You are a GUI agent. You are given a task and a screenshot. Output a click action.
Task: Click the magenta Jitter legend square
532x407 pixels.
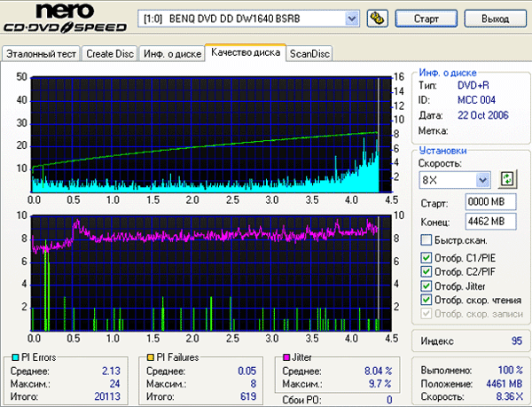click(x=286, y=356)
